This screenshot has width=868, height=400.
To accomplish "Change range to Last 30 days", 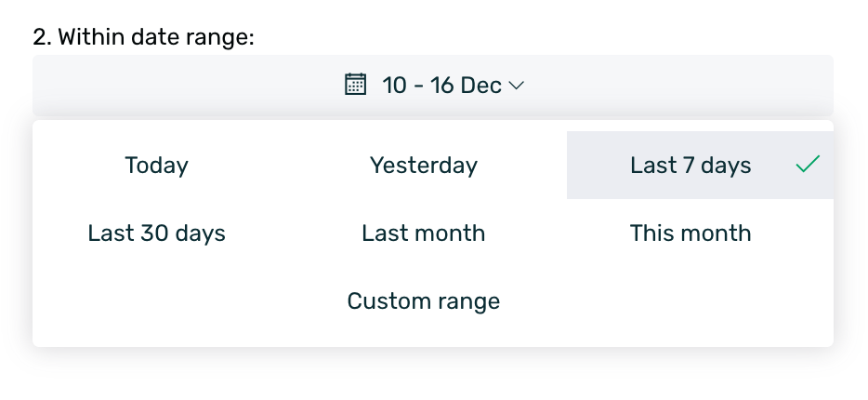I will [156, 233].
